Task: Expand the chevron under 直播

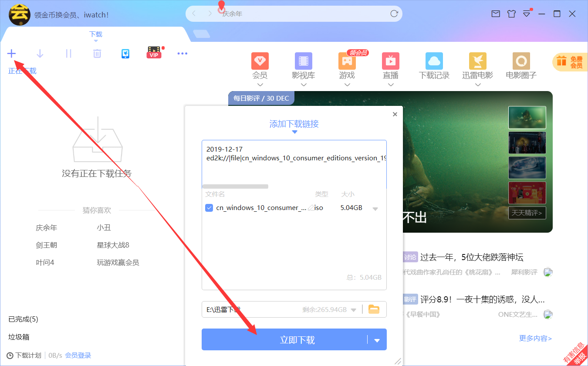Action: coord(391,85)
